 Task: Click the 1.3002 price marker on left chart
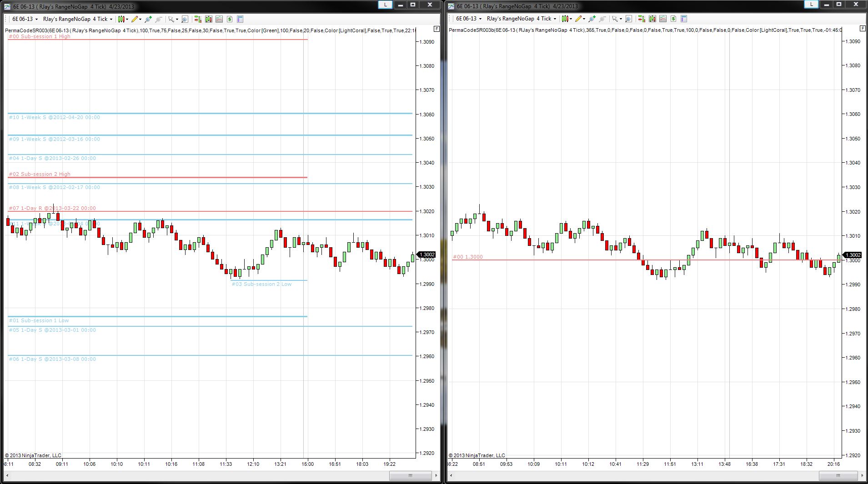426,255
